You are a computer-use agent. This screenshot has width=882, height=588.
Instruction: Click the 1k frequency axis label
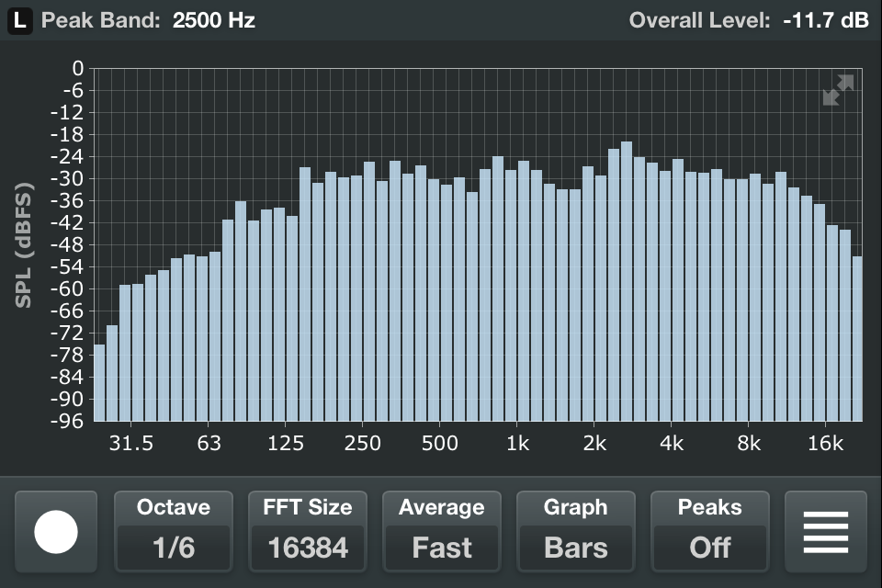coord(517,445)
